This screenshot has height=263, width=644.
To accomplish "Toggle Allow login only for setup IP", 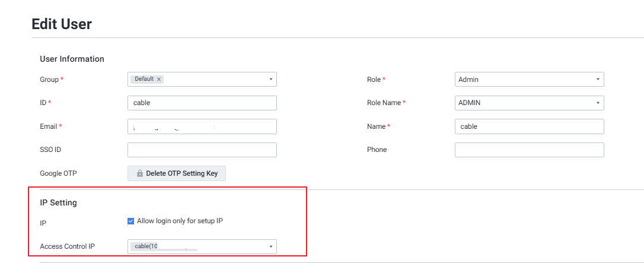I will [131, 221].
